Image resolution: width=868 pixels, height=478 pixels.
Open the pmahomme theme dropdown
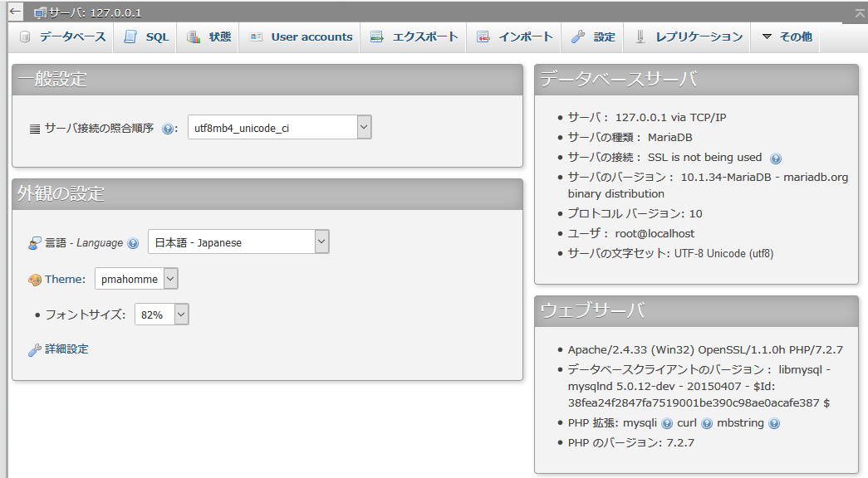point(136,279)
